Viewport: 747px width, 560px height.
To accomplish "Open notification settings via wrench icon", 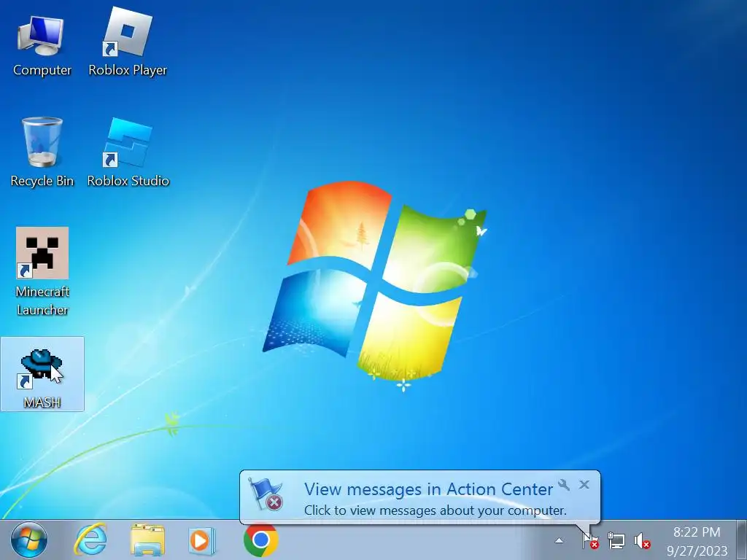I will 564,485.
